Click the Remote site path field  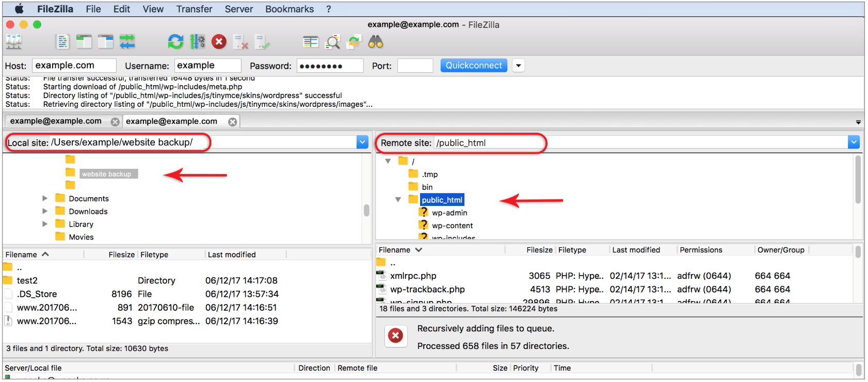click(x=641, y=142)
